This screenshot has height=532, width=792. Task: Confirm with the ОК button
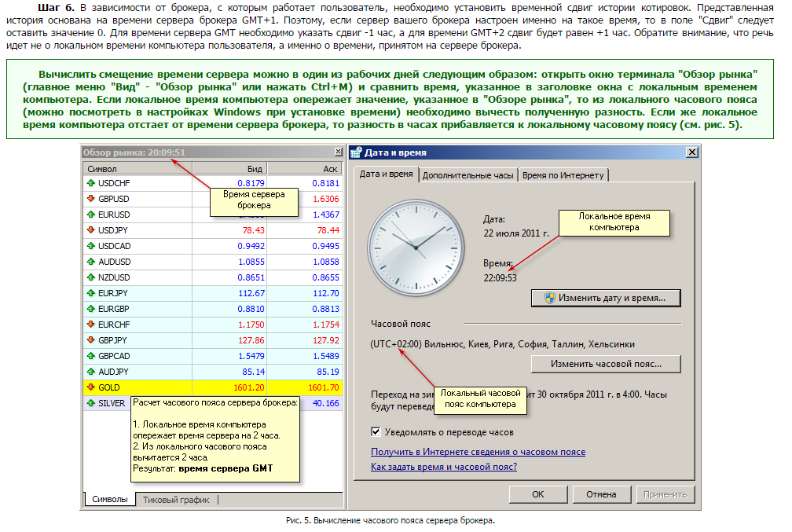538,494
